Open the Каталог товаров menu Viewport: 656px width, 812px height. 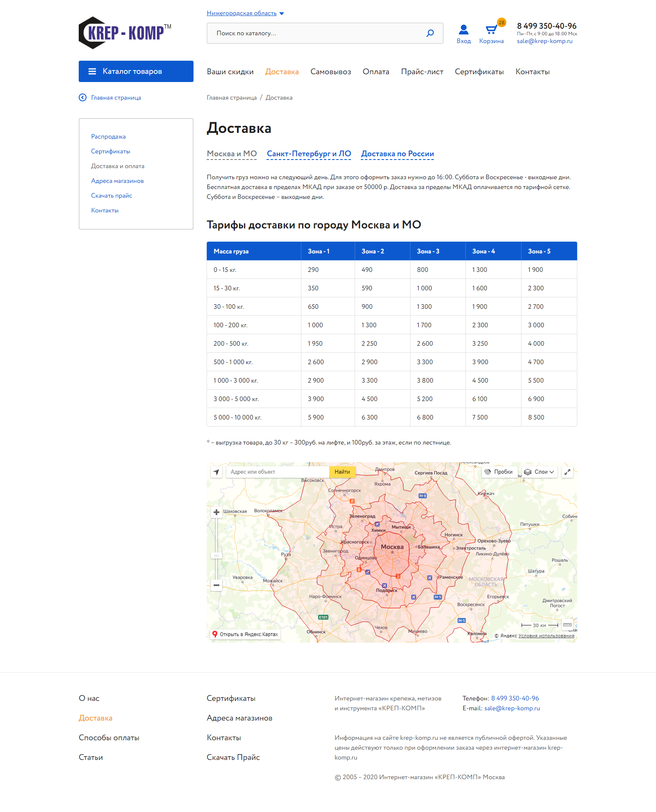coord(136,71)
